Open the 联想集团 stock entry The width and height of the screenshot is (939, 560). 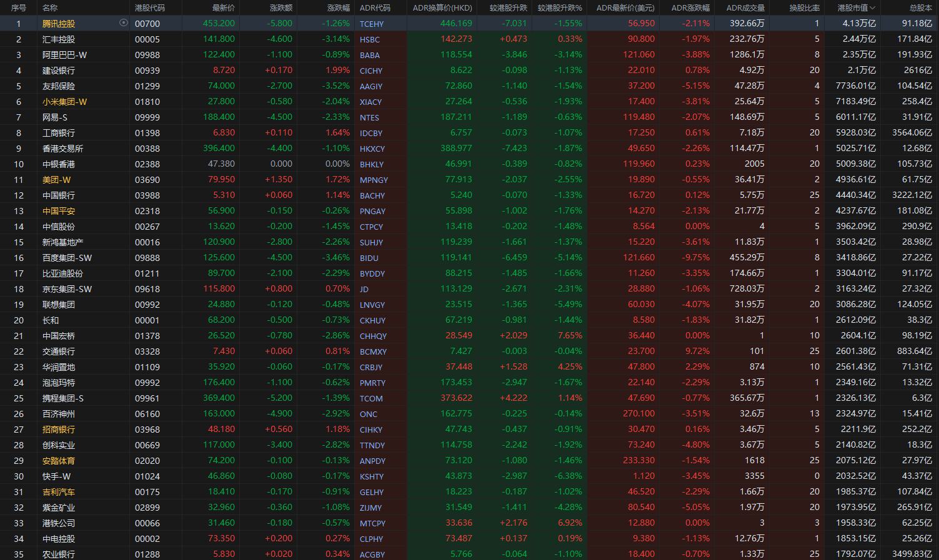(59, 304)
